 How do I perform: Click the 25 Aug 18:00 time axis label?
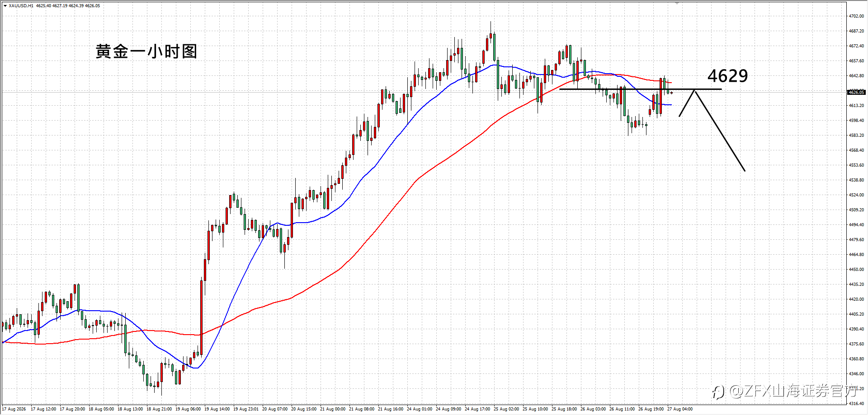pos(564,409)
